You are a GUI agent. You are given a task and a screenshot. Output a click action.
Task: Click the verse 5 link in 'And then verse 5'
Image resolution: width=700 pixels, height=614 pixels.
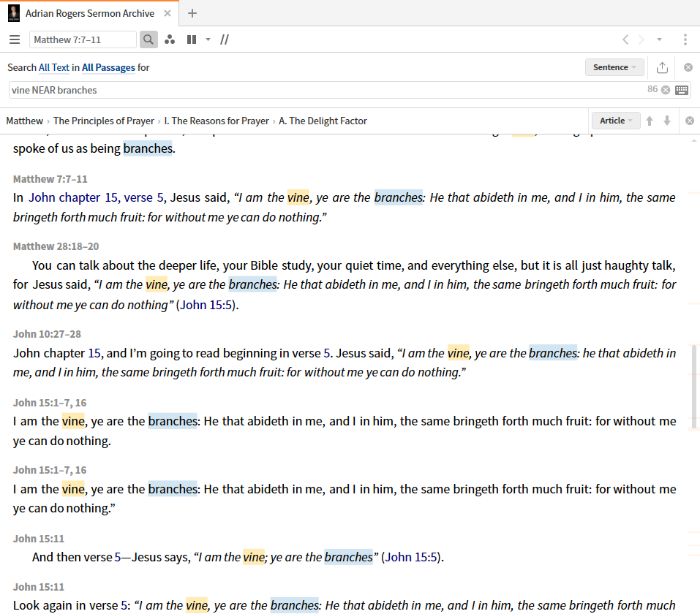pyautogui.click(x=118, y=557)
